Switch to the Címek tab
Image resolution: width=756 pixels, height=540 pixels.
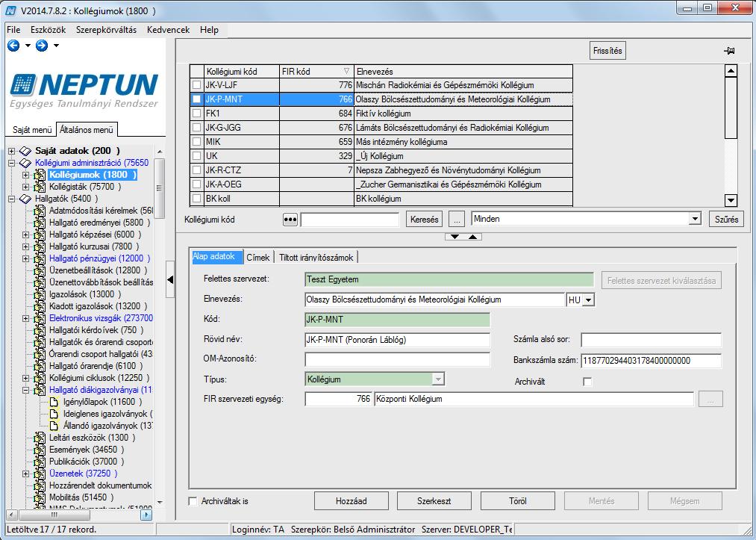pyautogui.click(x=258, y=258)
